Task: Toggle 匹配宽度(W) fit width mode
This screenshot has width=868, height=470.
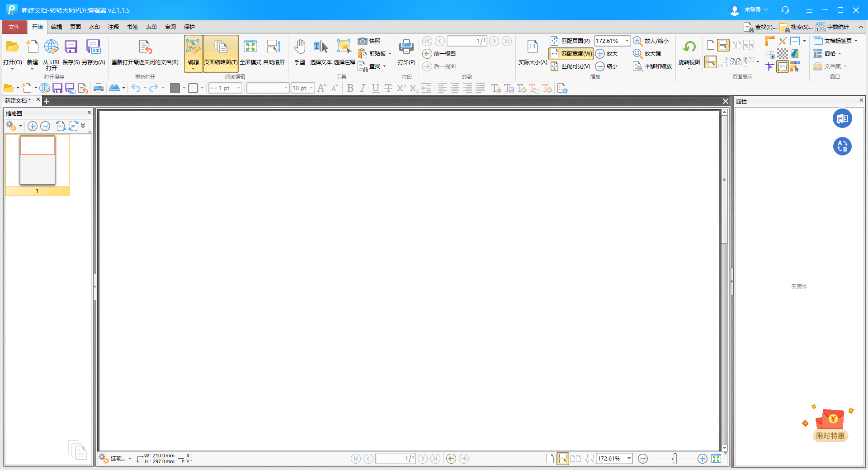Action: (571, 54)
